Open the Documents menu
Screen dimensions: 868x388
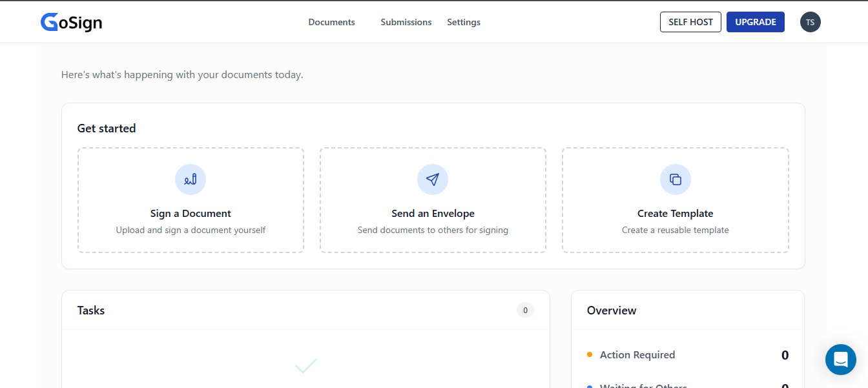coord(331,22)
